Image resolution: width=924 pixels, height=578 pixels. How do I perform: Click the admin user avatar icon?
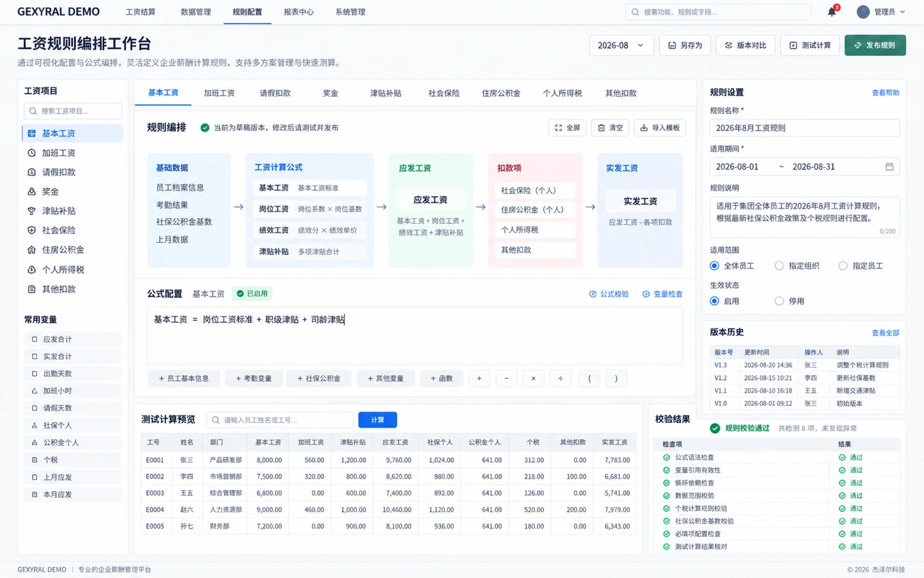(x=863, y=12)
